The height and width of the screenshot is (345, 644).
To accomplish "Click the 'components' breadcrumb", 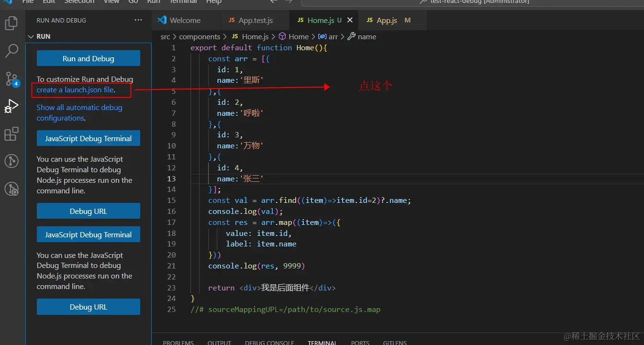I will (x=200, y=36).
